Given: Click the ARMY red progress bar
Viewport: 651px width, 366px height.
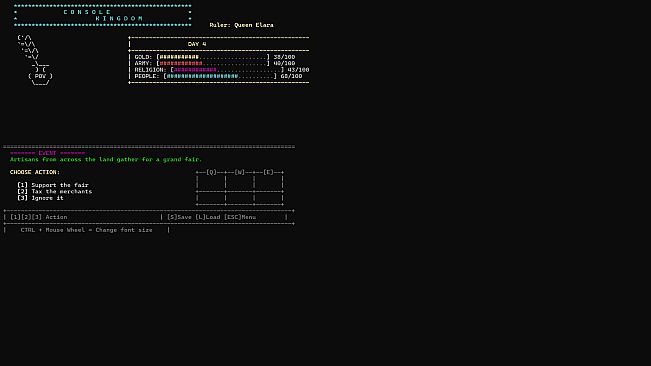Looking at the screenshot, I should 213,63.
